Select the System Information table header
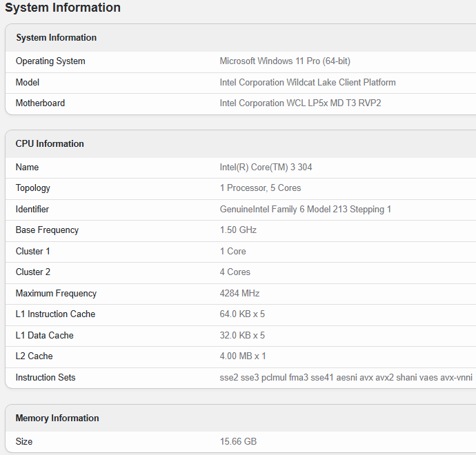Image resolution: width=476 pixels, height=455 pixels. (57, 38)
